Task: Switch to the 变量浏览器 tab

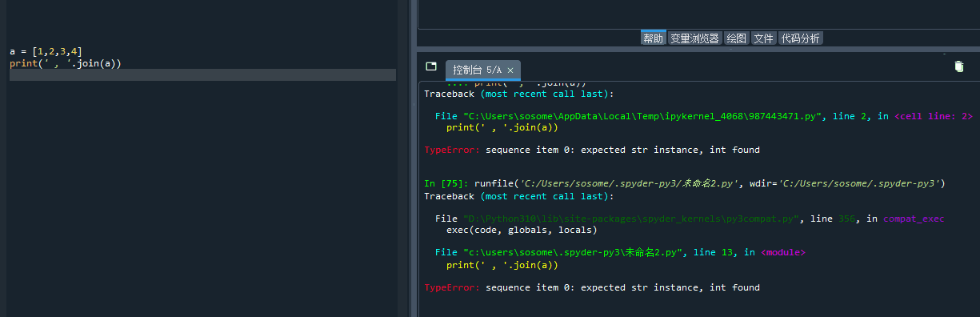Action: coord(694,38)
